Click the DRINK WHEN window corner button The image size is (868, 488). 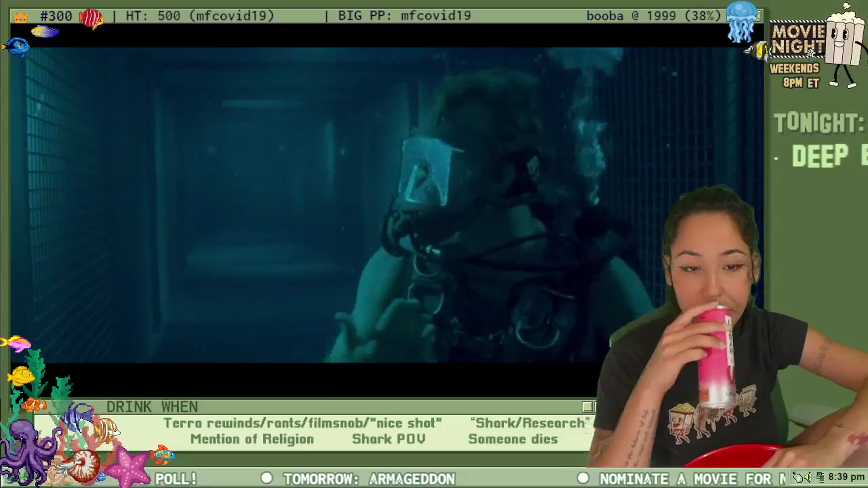click(x=587, y=407)
